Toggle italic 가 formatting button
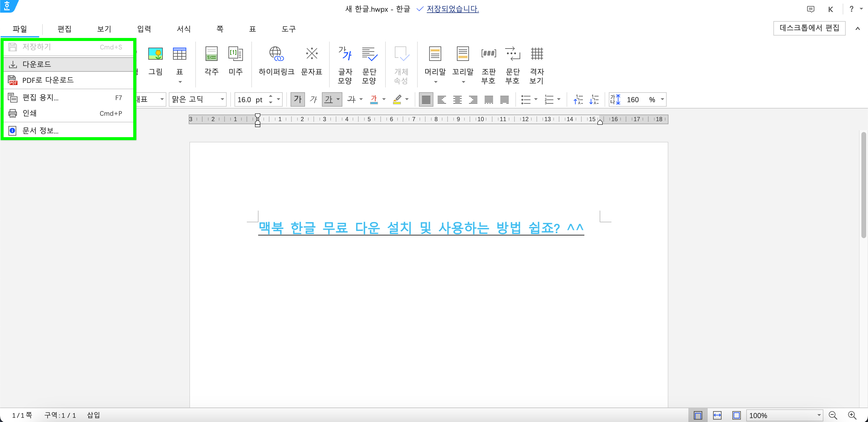Screen dimensions: 868x422 click(313, 99)
